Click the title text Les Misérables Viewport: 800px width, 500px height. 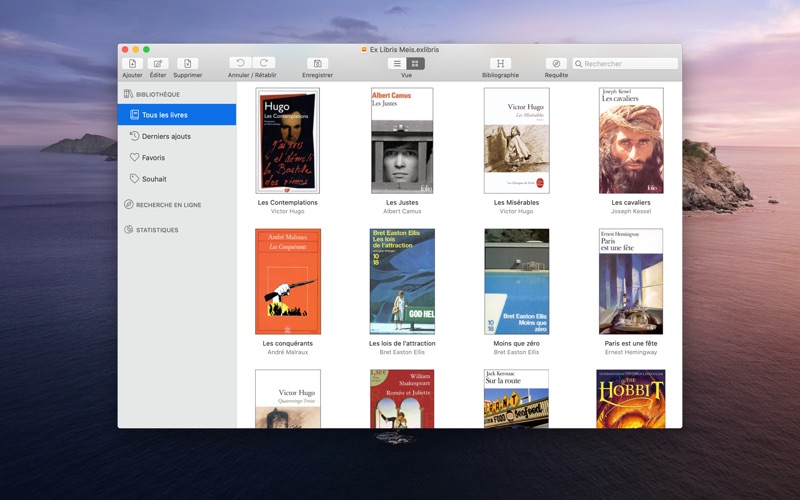[516, 203]
